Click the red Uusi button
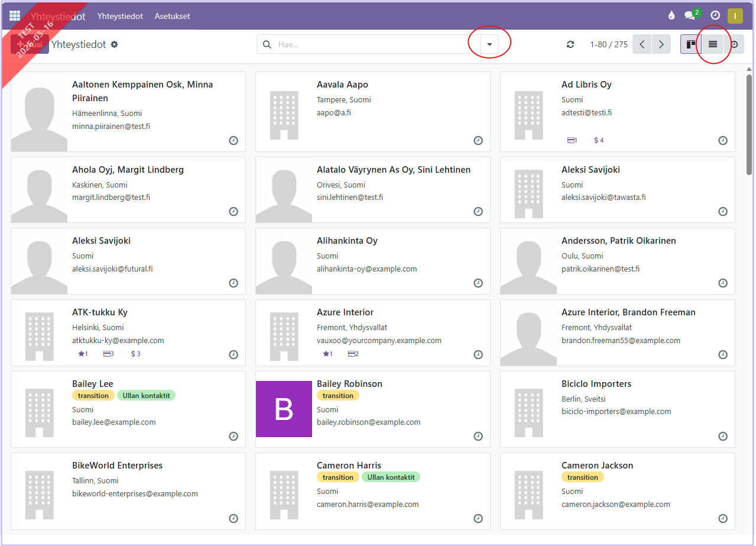756x546 pixels. point(30,44)
